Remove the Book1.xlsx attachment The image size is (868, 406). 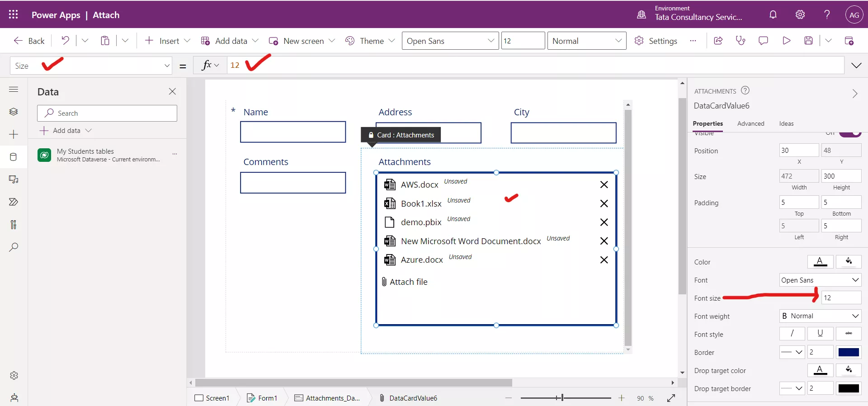tap(604, 203)
